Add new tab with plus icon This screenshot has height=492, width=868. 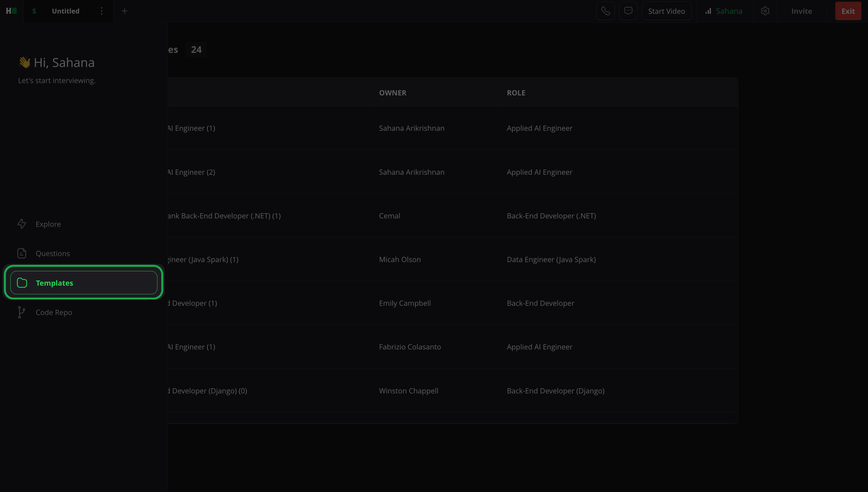124,11
